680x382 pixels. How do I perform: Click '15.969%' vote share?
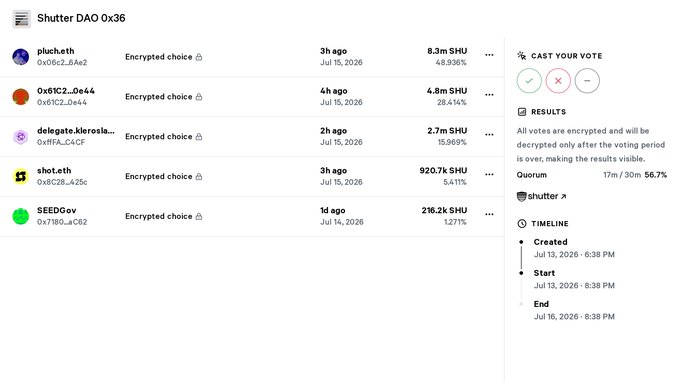pos(452,143)
